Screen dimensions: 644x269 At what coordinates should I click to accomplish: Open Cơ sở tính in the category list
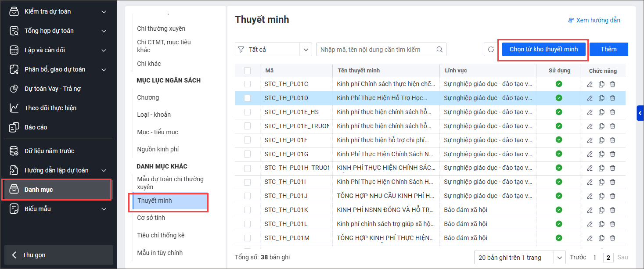point(151,218)
